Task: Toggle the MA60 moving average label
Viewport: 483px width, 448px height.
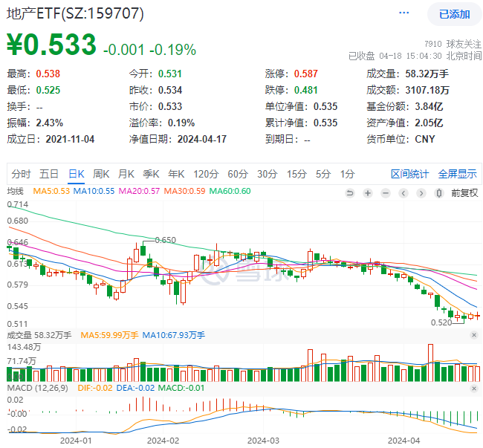Action: pyautogui.click(x=230, y=191)
